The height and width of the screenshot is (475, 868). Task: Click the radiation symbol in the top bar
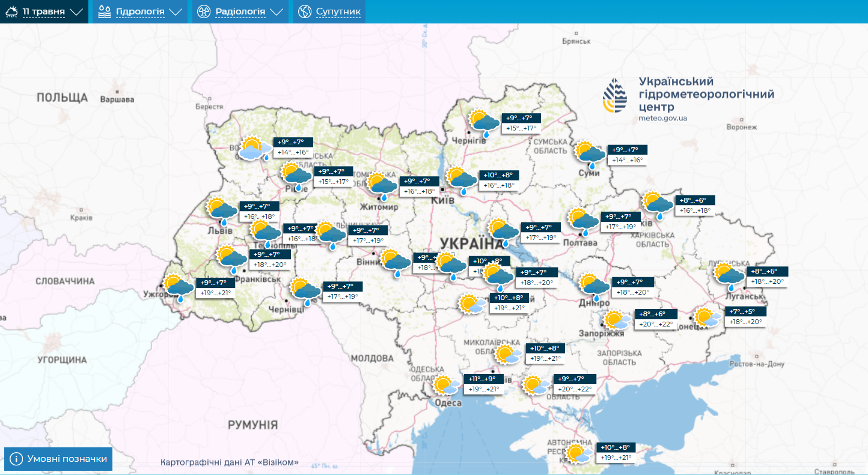(203, 11)
